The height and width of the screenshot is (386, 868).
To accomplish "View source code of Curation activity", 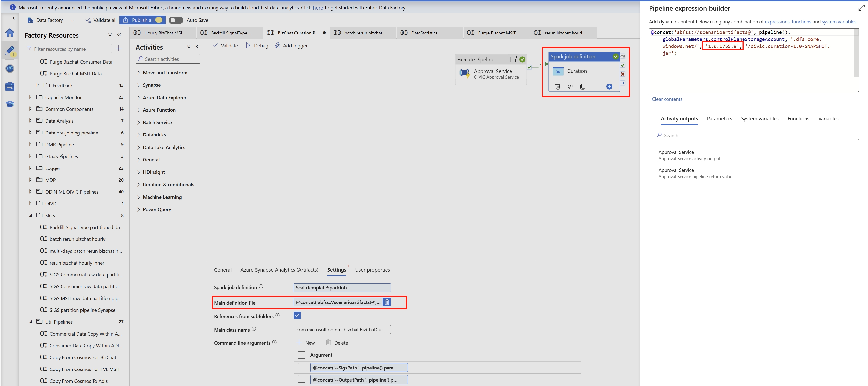I will pyautogui.click(x=570, y=87).
